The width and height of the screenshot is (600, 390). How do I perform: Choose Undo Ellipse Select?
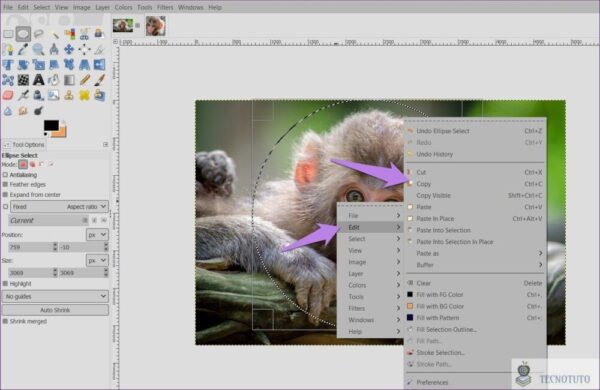pos(475,131)
